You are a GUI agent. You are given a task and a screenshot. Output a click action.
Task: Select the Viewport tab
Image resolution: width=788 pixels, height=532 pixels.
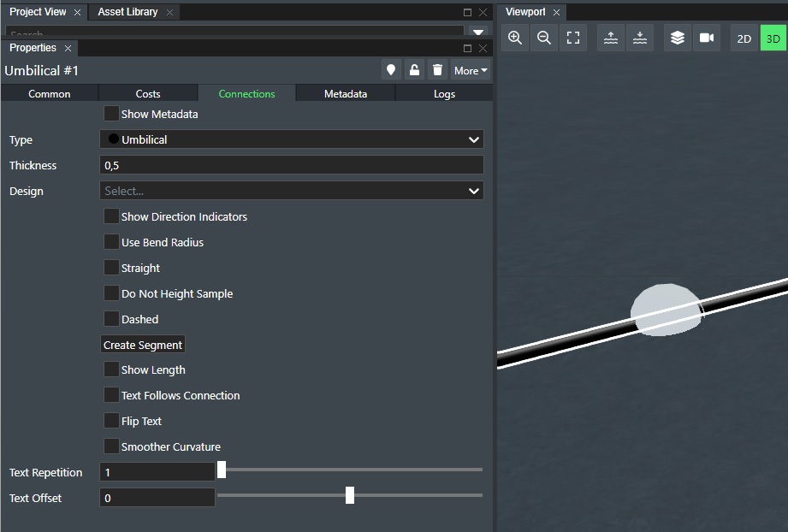(525, 12)
